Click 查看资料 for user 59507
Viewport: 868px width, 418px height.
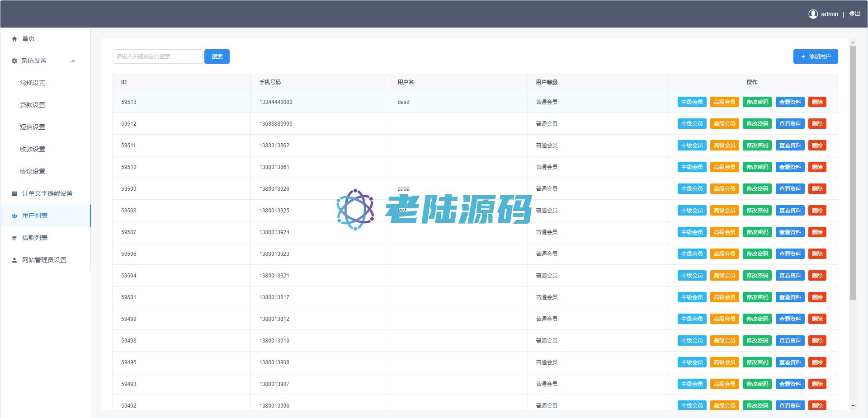[x=790, y=232]
